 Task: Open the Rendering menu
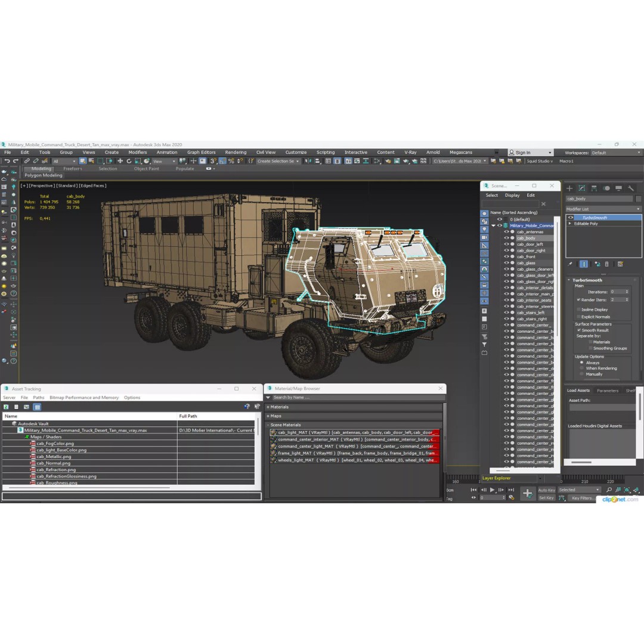tap(236, 153)
